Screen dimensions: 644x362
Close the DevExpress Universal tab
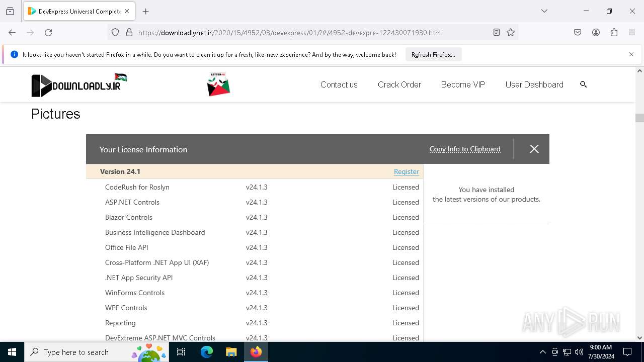point(127,11)
